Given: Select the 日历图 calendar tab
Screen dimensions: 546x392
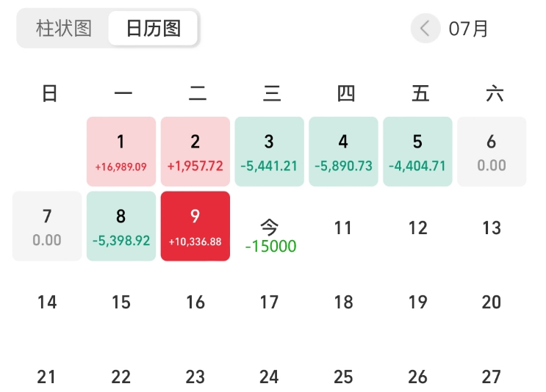Looking at the screenshot, I should point(153,28).
